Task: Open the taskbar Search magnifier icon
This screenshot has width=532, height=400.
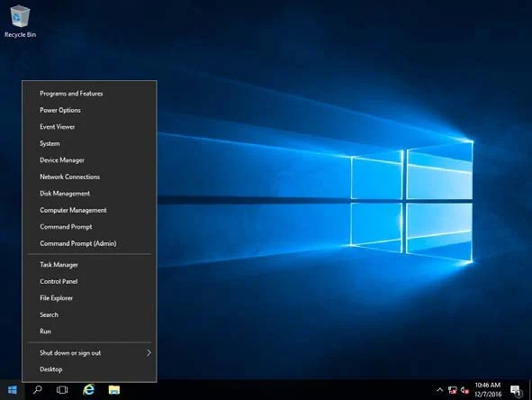Action: coord(37,390)
